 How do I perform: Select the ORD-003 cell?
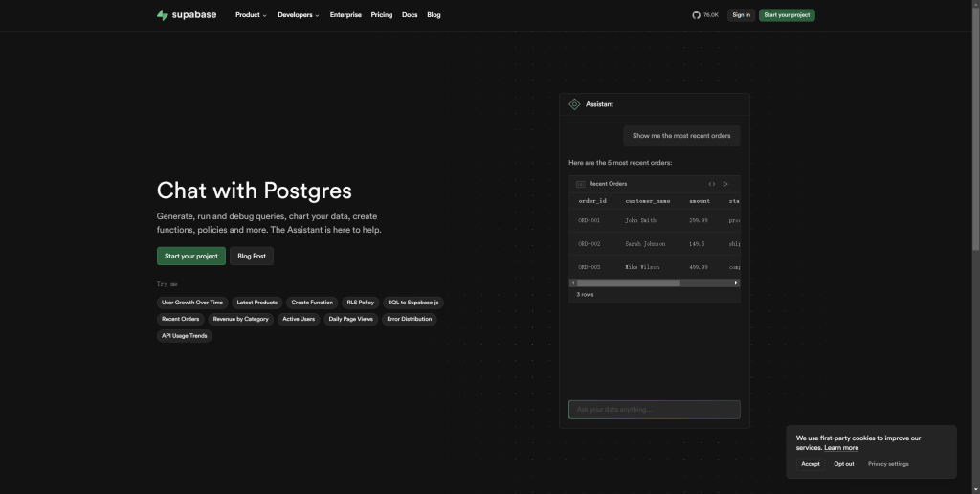[589, 267]
